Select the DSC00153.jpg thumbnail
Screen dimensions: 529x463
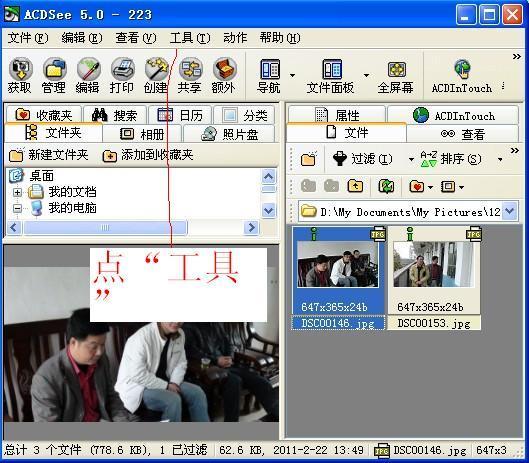click(x=435, y=278)
